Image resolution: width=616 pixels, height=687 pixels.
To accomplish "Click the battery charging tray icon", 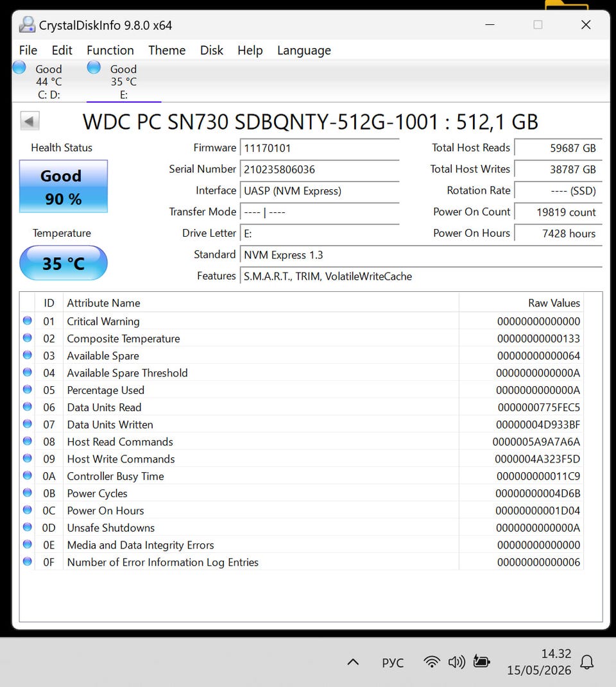I will point(481,661).
